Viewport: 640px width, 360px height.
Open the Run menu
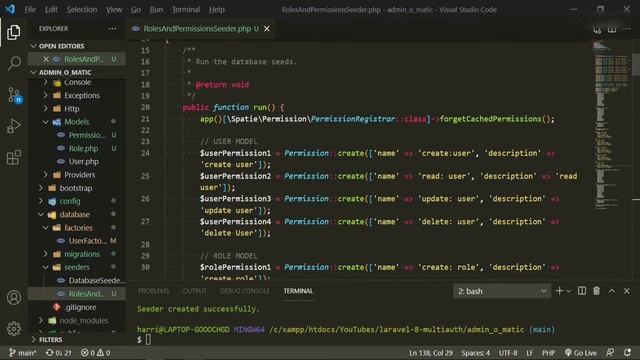[x=156, y=9]
